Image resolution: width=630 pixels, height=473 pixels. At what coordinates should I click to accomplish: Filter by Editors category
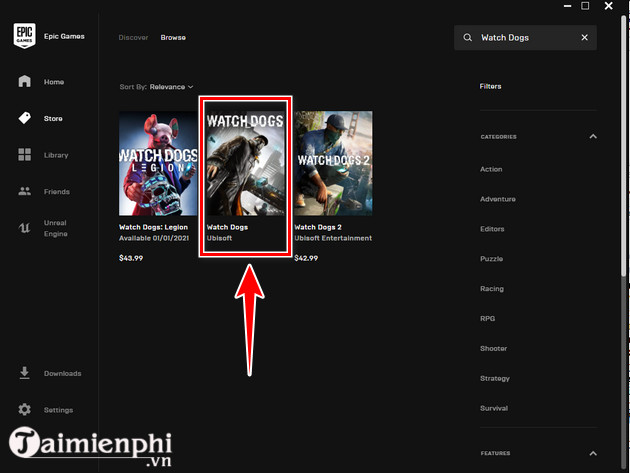[492, 229]
